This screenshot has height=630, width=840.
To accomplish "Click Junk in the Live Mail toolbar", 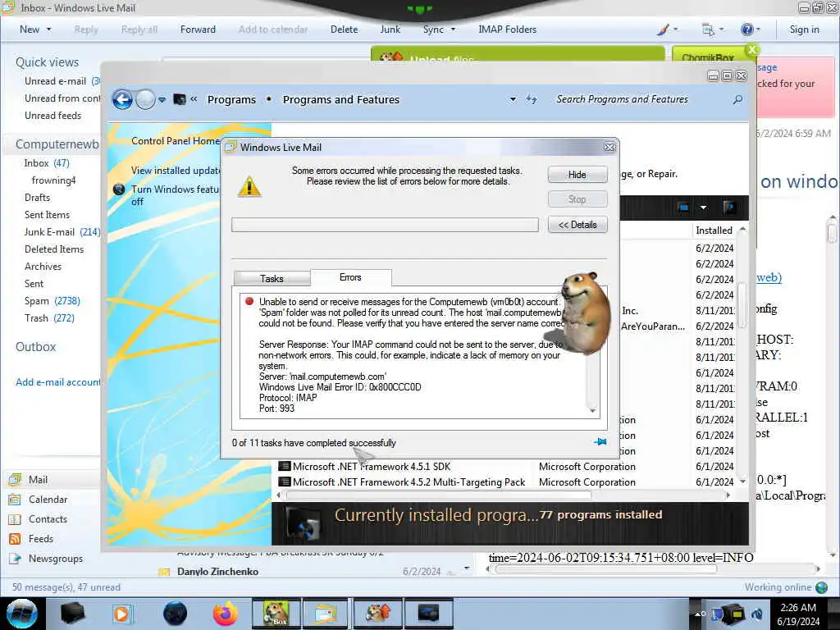I will (390, 30).
